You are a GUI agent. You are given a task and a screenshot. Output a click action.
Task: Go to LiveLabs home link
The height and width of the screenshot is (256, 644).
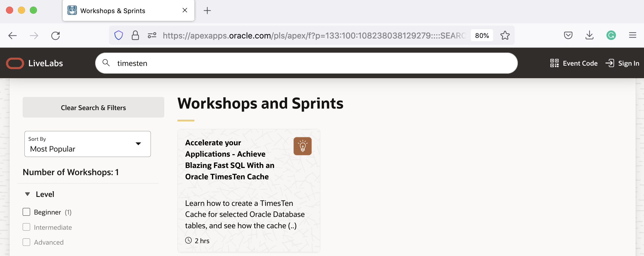(46, 63)
